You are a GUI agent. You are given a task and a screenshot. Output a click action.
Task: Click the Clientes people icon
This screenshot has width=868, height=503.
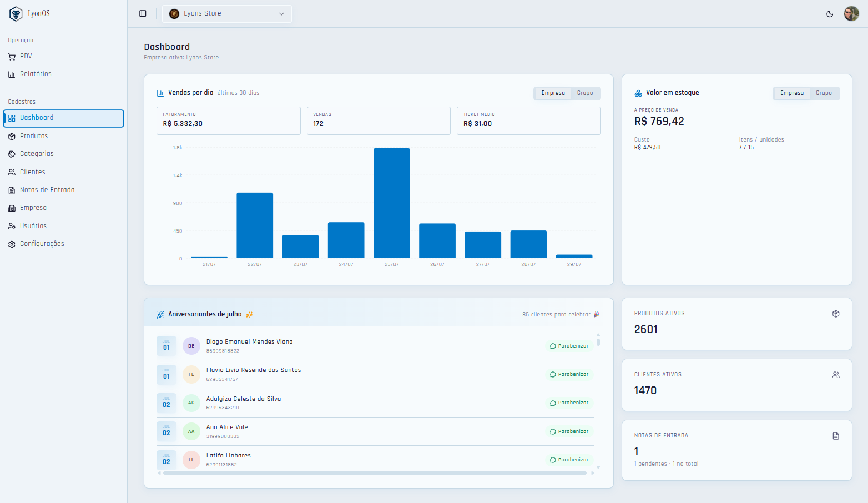click(12, 173)
